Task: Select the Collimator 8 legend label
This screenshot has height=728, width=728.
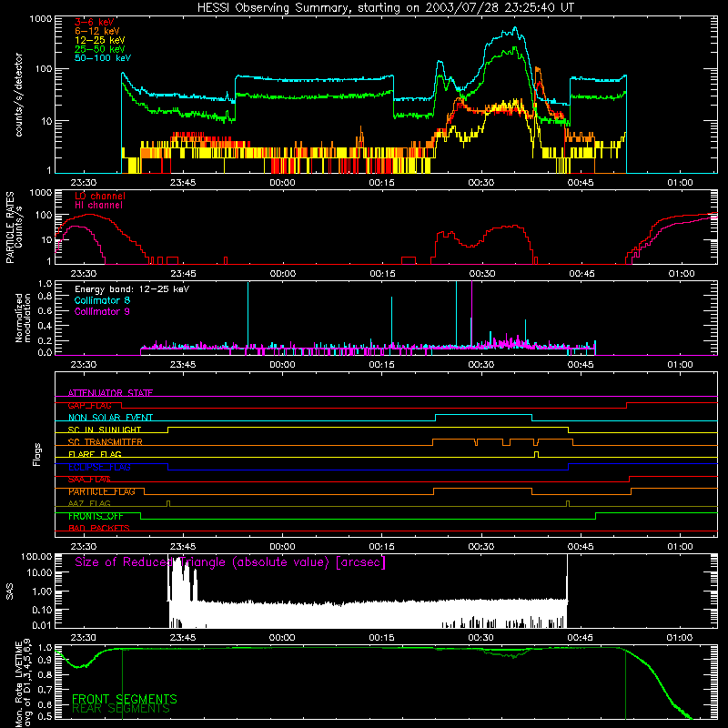Action: click(102, 300)
